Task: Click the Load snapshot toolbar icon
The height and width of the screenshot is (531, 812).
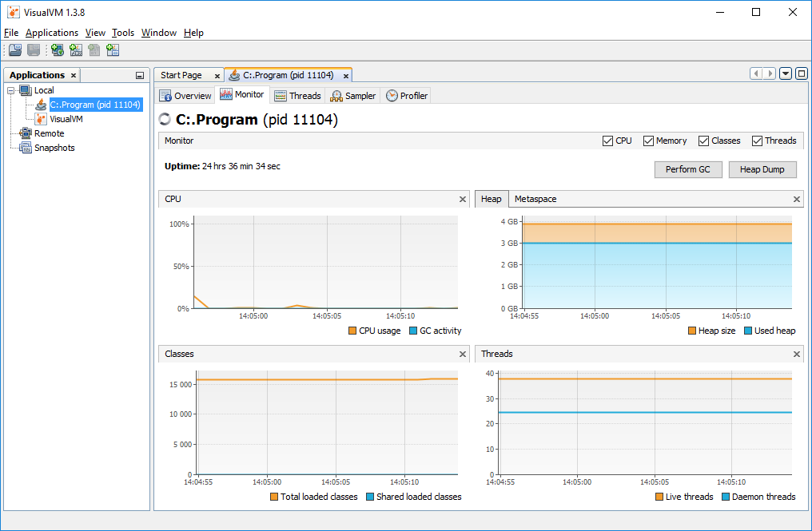Action: click(x=15, y=50)
